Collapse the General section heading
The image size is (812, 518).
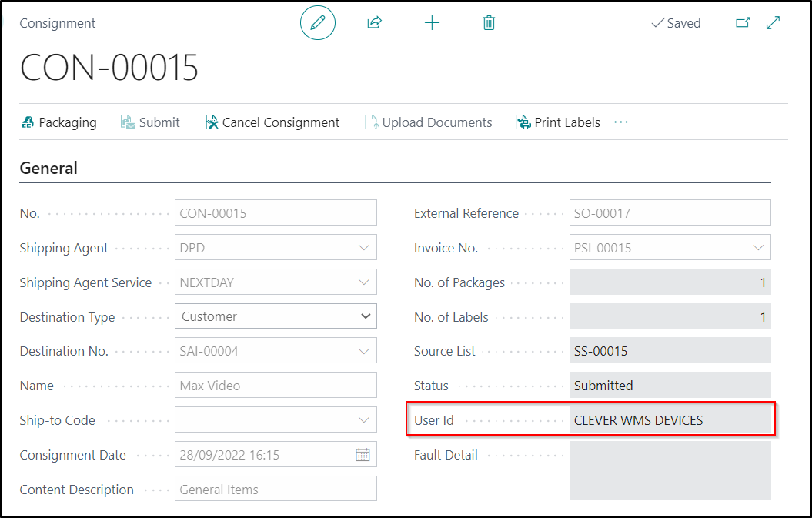pos(48,169)
